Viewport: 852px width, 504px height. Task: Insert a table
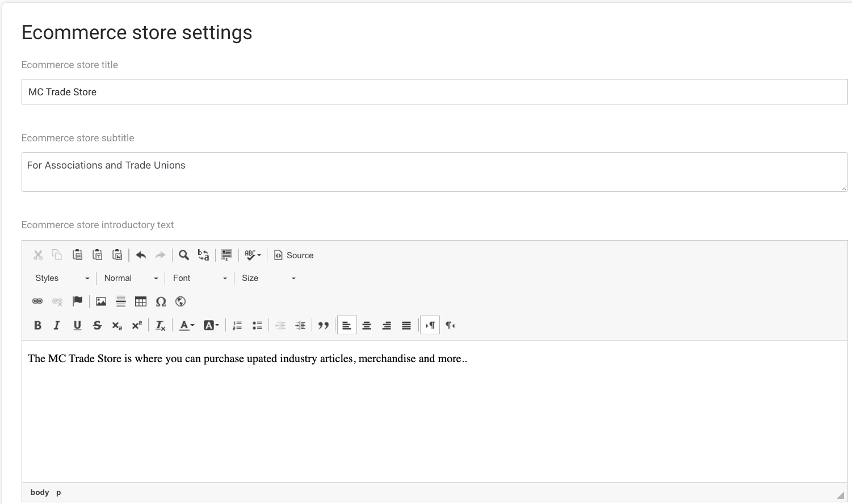(141, 301)
